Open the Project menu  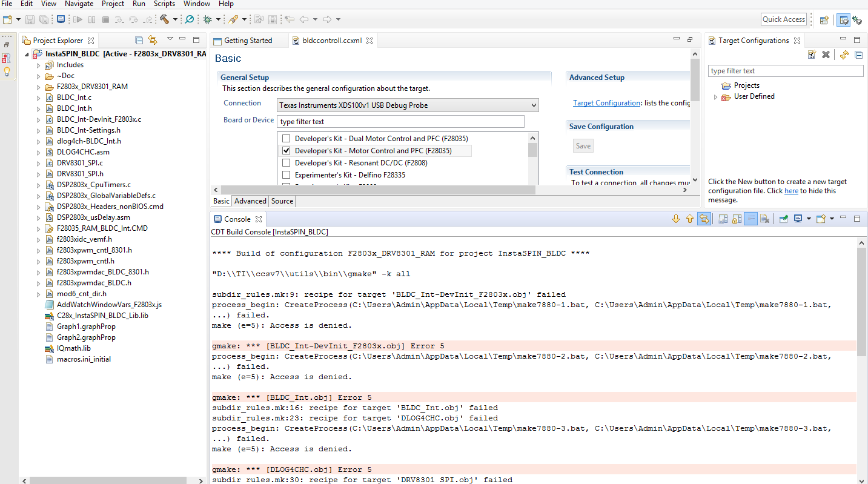click(x=113, y=4)
